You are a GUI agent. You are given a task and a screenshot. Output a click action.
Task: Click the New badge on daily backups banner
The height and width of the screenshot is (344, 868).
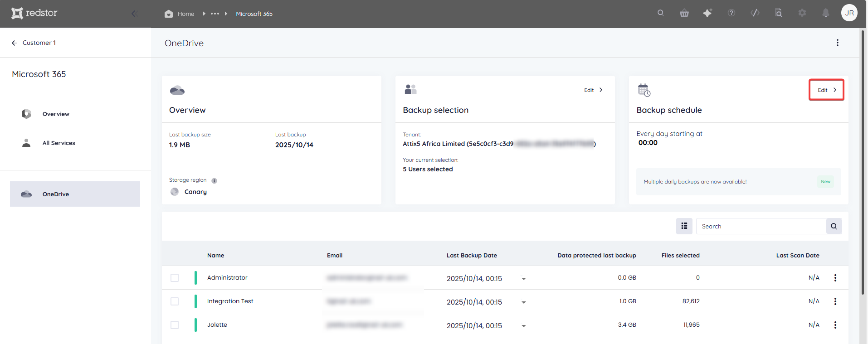[x=825, y=182]
